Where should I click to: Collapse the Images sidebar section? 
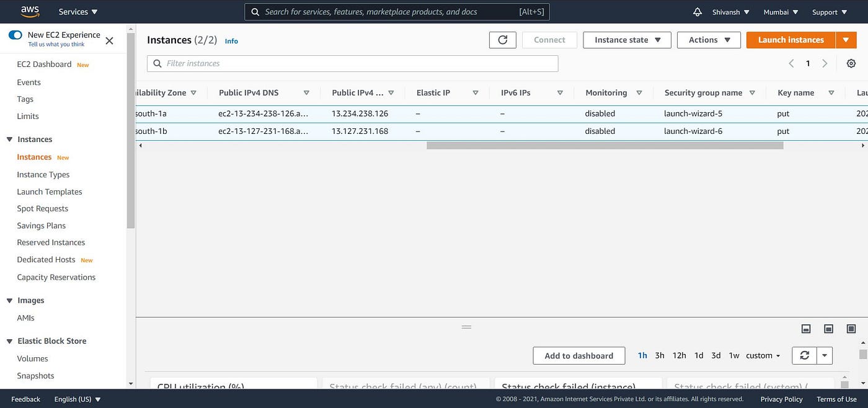tap(9, 301)
